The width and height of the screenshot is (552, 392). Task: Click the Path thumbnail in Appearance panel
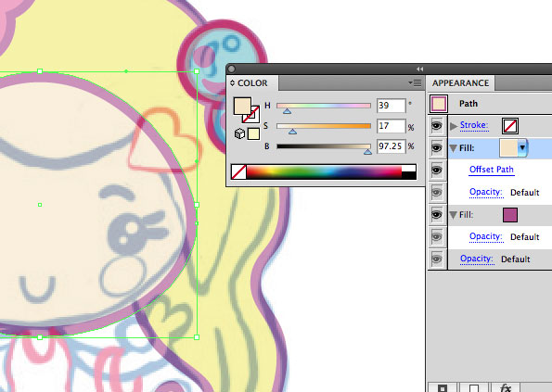click(438, 104)
